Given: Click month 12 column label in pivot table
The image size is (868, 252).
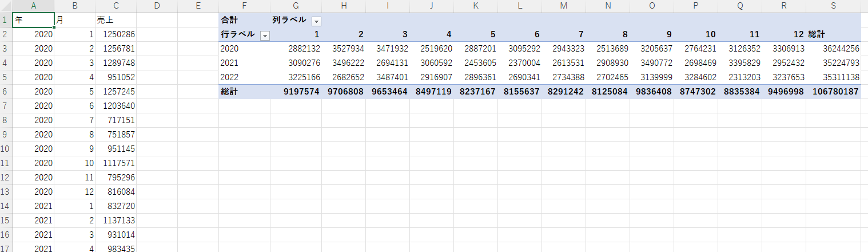Looking at the screenshot, I should click(783, 34).
